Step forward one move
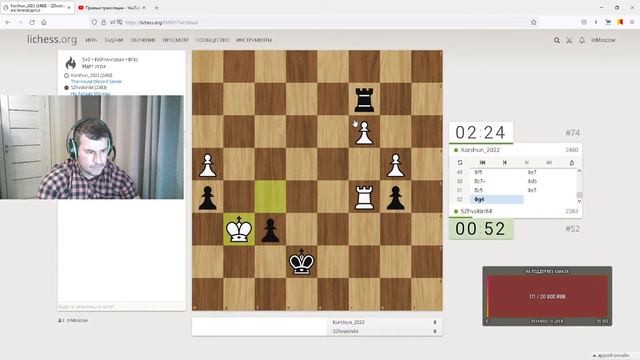Viewport: 640px width, 360px height. point(527,162)
